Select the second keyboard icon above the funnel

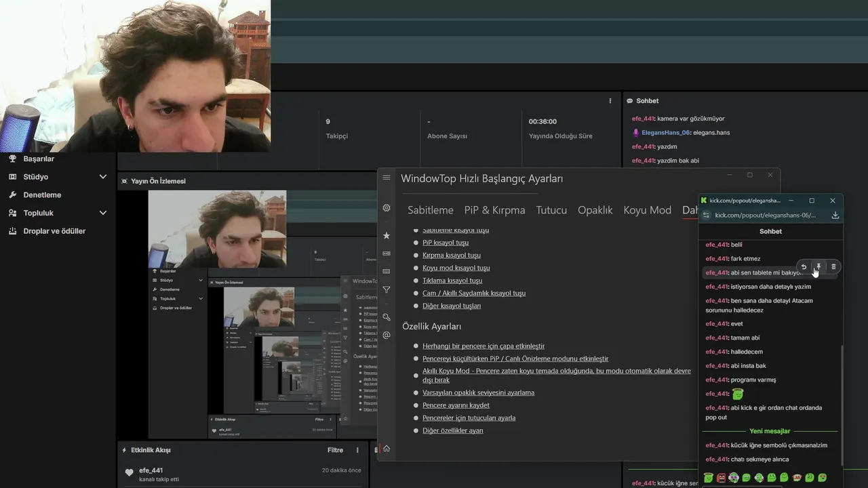point(387,271)
